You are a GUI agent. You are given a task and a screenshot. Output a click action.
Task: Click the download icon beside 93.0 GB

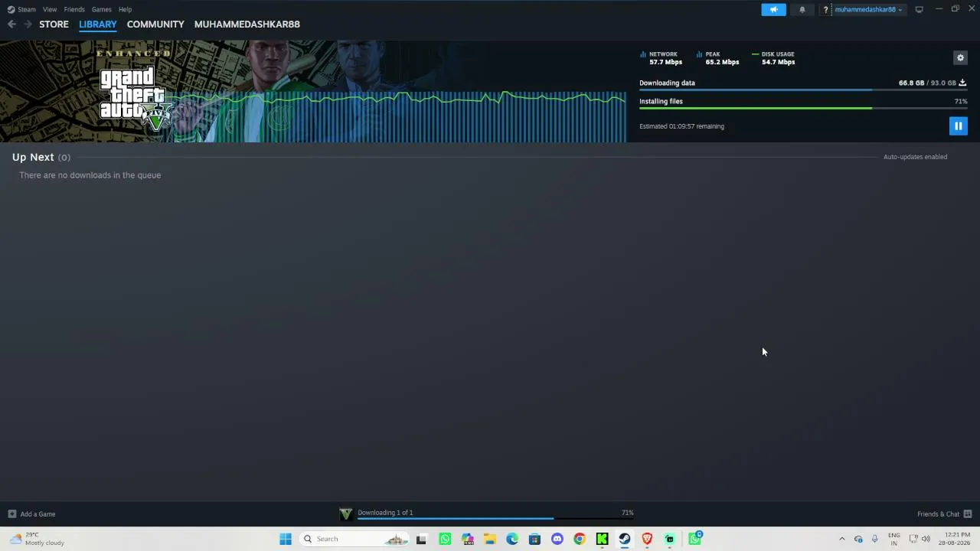coord(962,83)
